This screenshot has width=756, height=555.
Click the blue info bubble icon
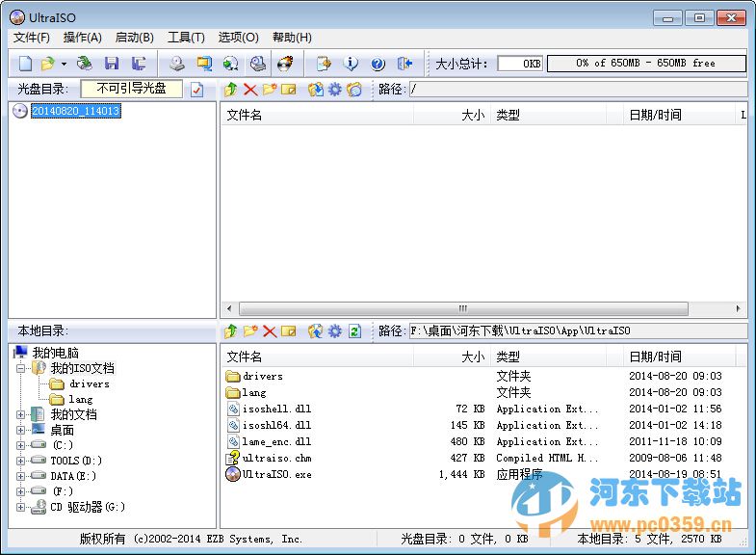(351, 64)
